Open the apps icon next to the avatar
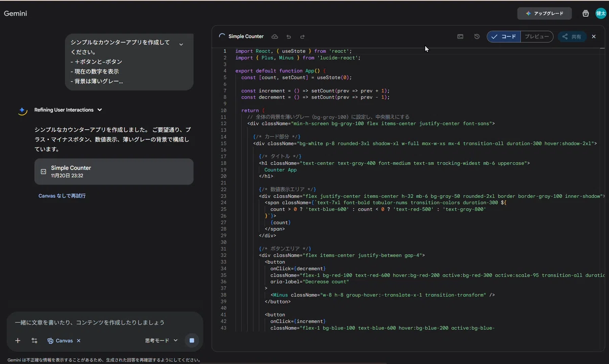This screenshot has height=364, width=609. coord(586,13)
